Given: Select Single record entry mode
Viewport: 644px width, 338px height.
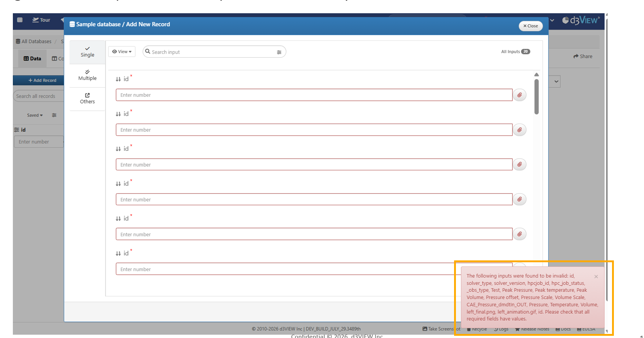Looking at the screenshot, I should pyautogui.click(x=87, y=52).
